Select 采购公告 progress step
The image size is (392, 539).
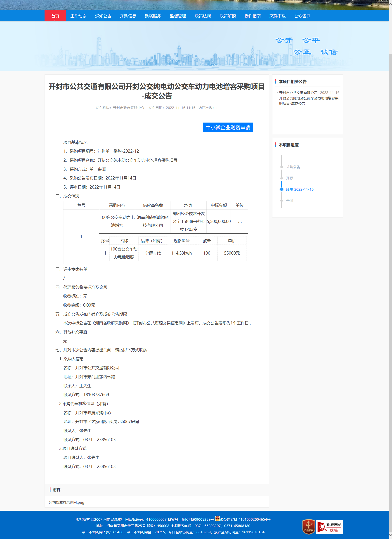[x=293, y=167]
